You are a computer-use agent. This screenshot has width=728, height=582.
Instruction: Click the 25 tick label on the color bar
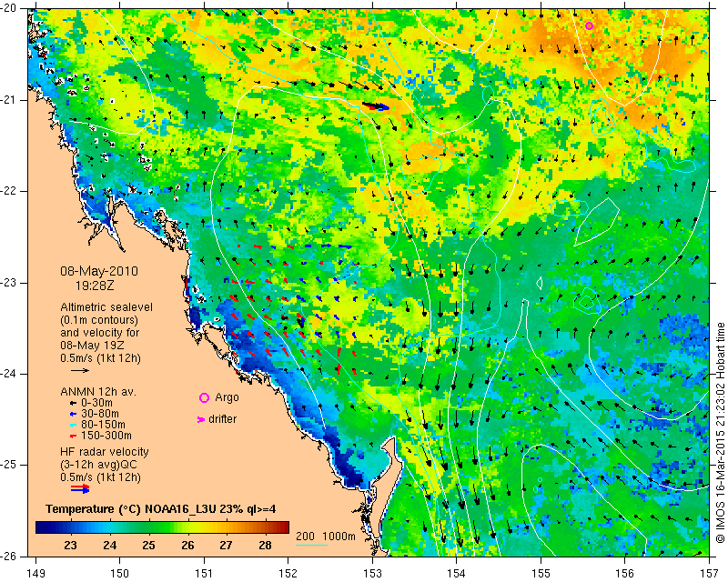[x=148, y=545]
